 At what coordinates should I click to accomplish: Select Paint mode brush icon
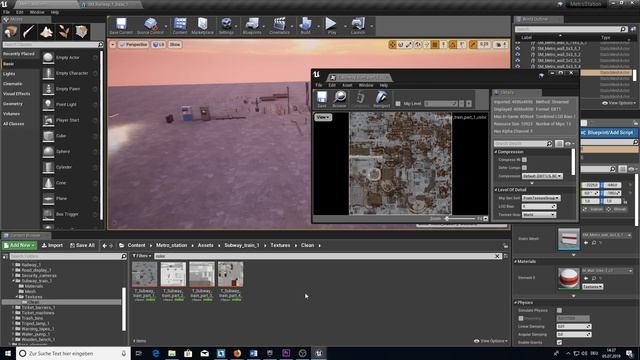tap(28, 32)
